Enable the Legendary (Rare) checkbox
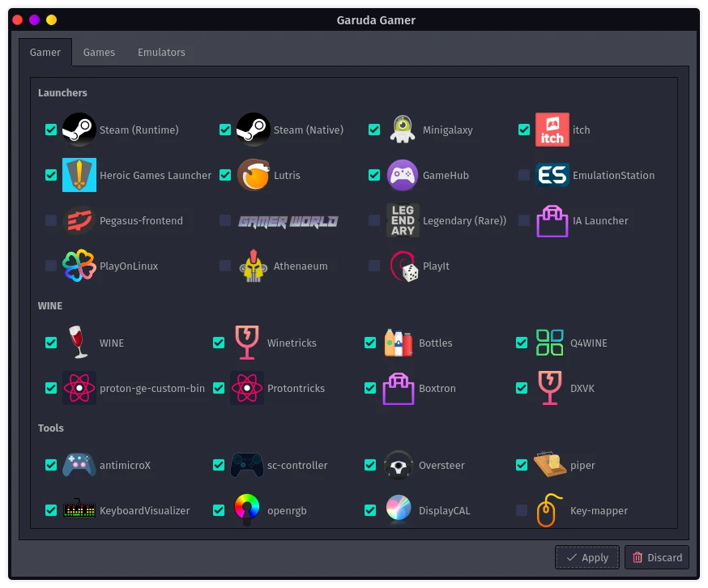This screenshot has height=588, width=708. (x=374, y=220)
